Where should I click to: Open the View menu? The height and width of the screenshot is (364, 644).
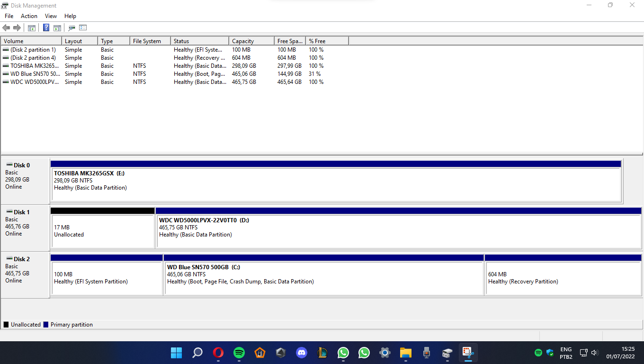pos(51,16)
